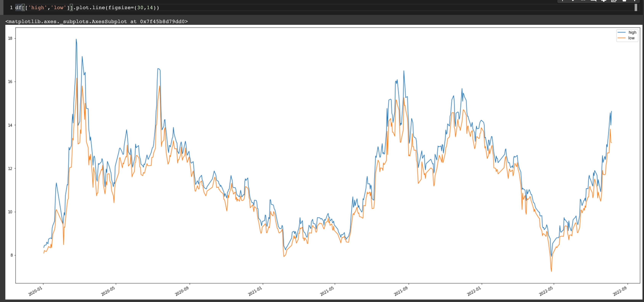Click the figsize argument in the code
Viewport: 644px width, 302px height.
tap(119, 7)
